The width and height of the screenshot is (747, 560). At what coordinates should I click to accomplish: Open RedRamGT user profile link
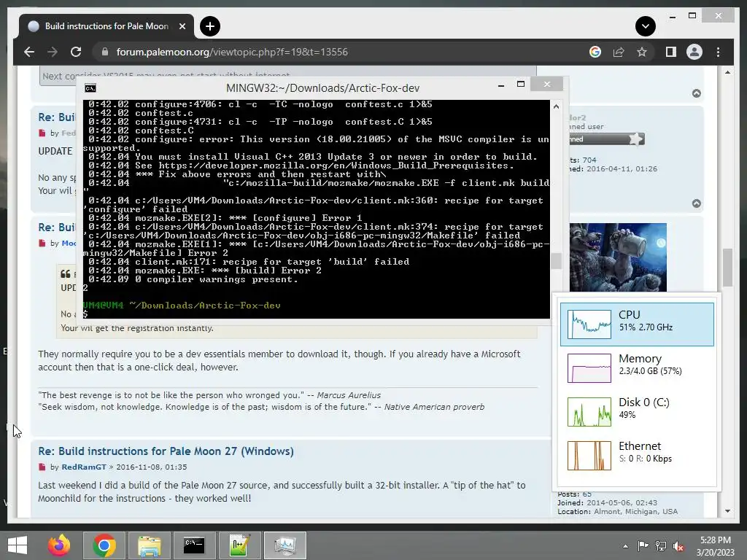point(84,467)
